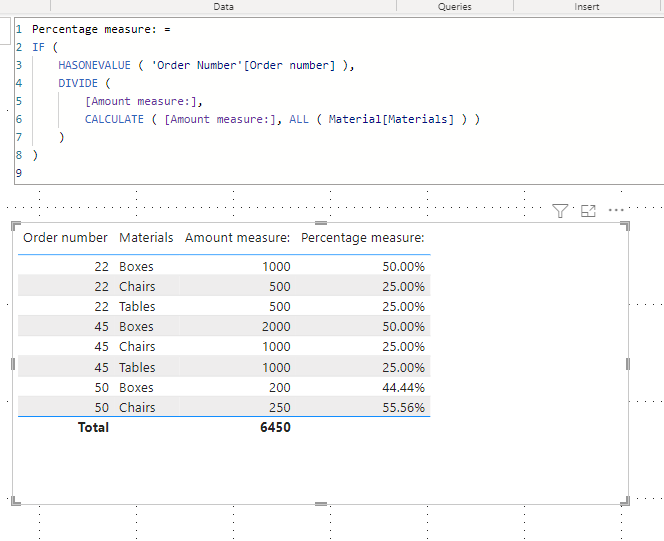This screenshot has width=664, height=541.
Task: Click the IF keyword on line 2
Action: coord(39,47)
